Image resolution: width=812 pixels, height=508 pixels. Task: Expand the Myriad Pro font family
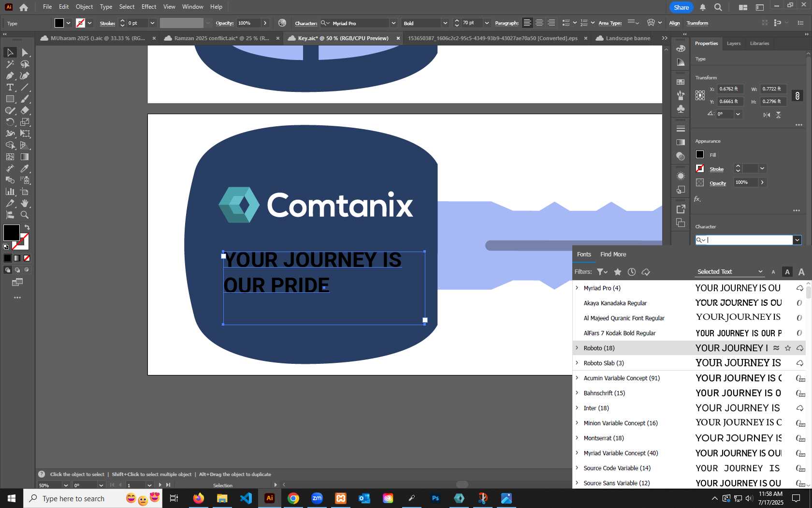pyautogui.click(x=577, y=288)
